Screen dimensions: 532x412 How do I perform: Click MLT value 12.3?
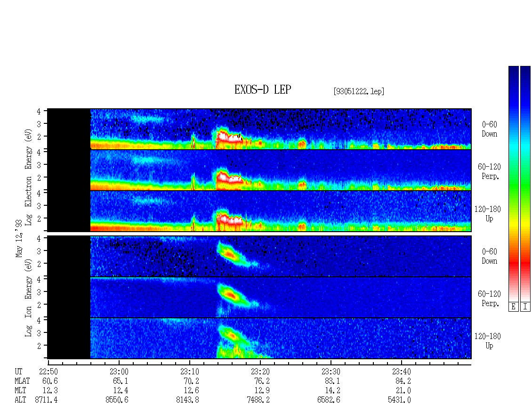(x=50, y=391)
